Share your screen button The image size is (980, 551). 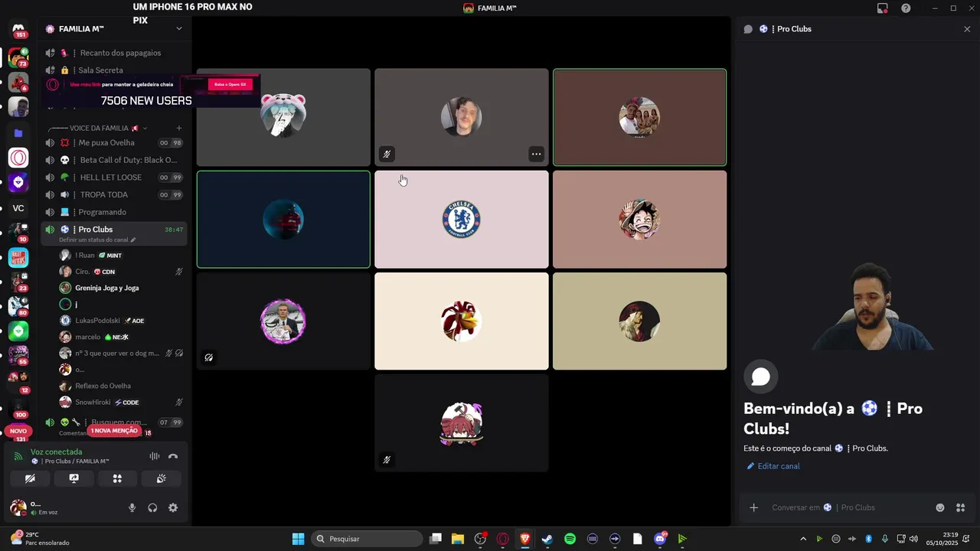coord(73,478)
